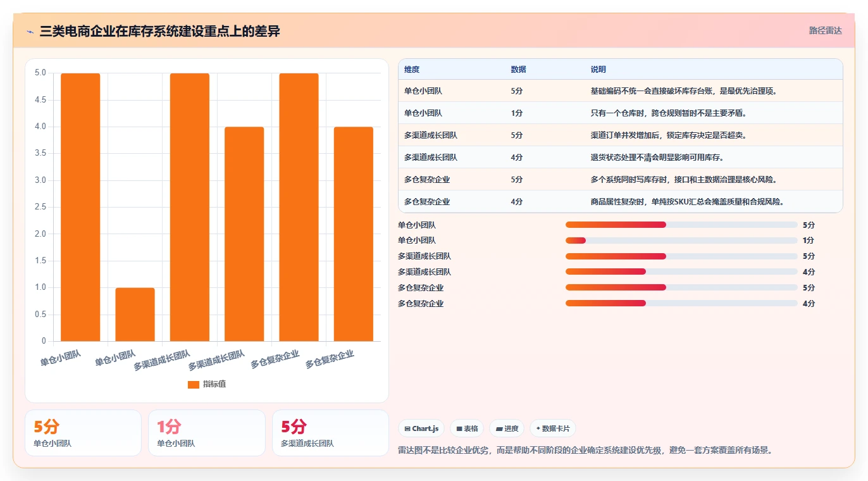Click the 数据 column header
This screenshot has height=481, width=868.
(518, 69)
